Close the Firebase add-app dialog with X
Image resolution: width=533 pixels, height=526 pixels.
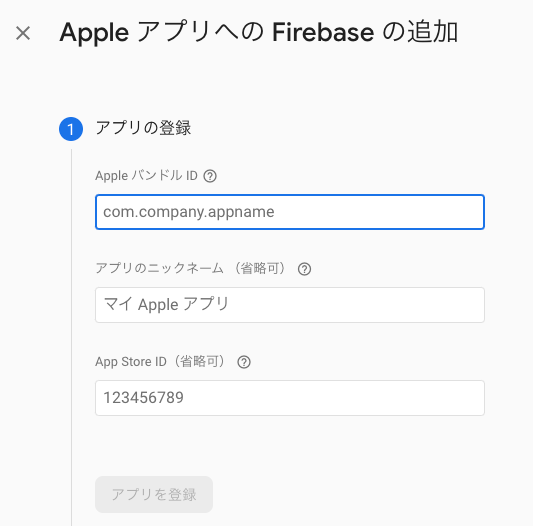click(23, 33)
